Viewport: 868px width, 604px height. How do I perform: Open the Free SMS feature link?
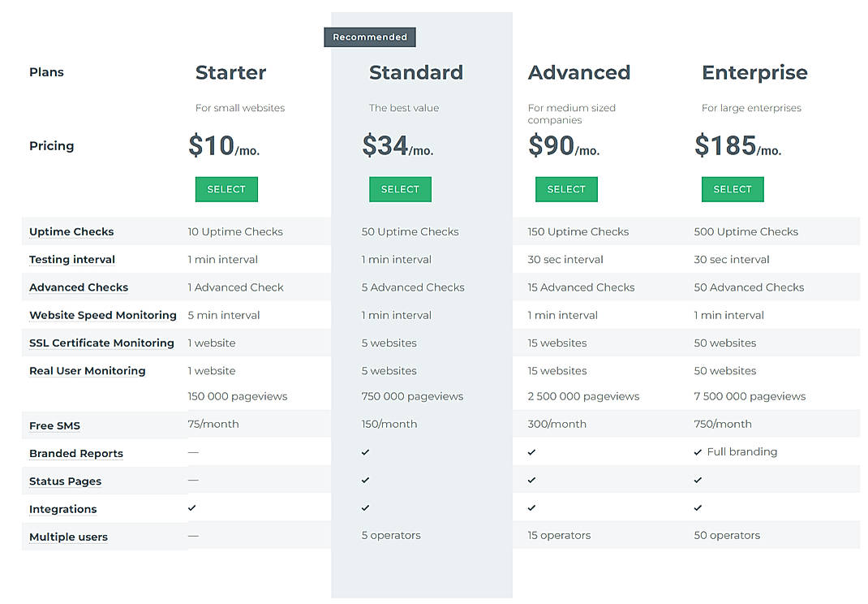54,425
